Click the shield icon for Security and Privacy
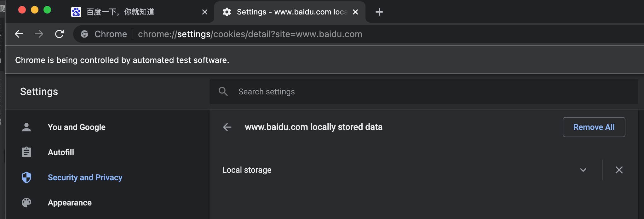 26,177
